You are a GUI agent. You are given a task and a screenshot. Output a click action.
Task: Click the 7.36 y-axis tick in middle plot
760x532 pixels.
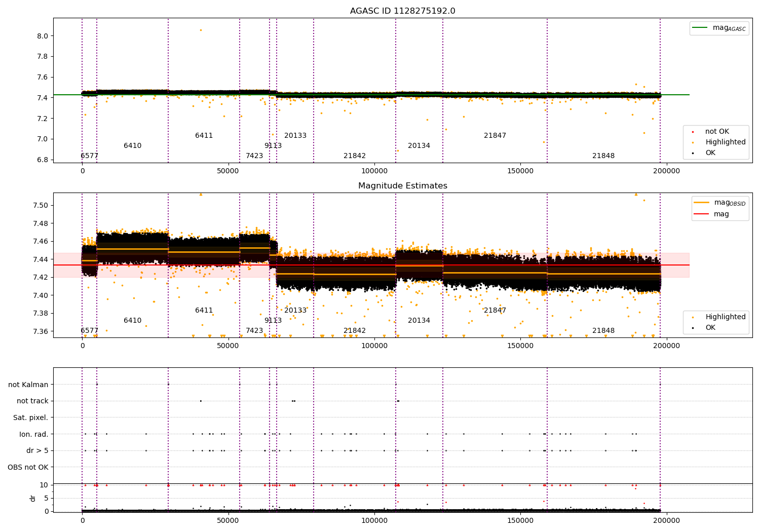[41, 331]
